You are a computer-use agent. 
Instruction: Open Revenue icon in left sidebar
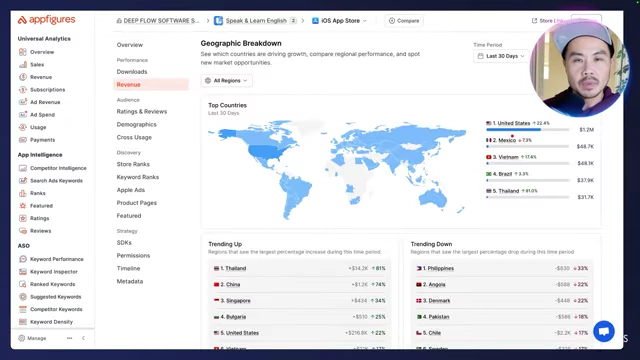point(23,77)
